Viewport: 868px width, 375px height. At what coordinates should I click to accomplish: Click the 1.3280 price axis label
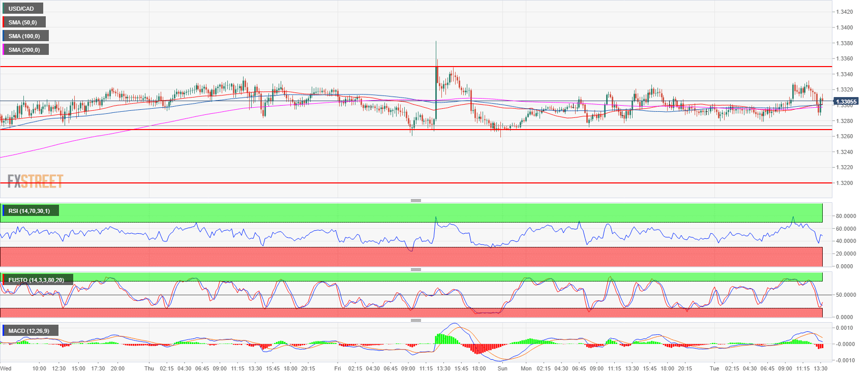click(845, 121)
